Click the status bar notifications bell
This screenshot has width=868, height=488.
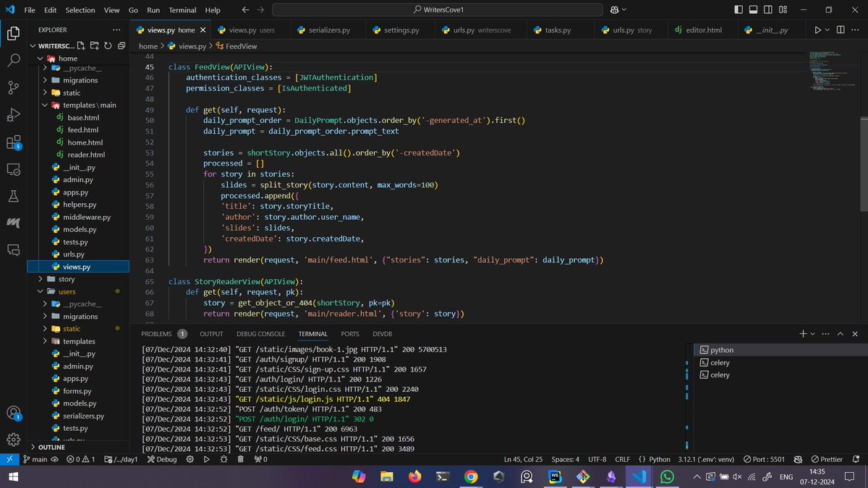pyautogui.click(x=857, y=459)
